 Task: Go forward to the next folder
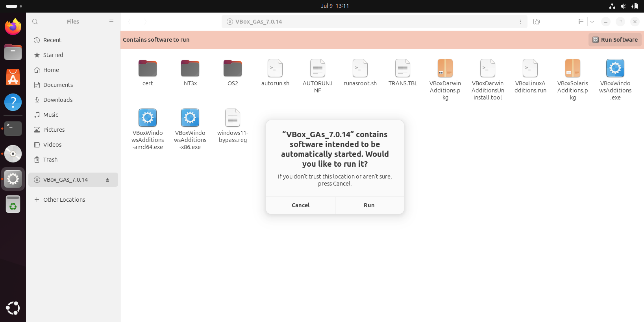pos(145,22)
